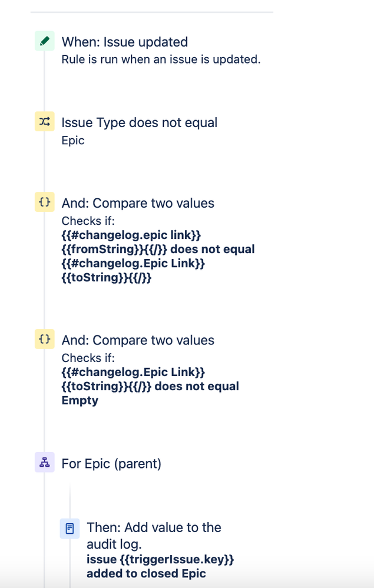
Task: Click the yellow shuffle icon beside Issue Type
Action: point(45,122)
